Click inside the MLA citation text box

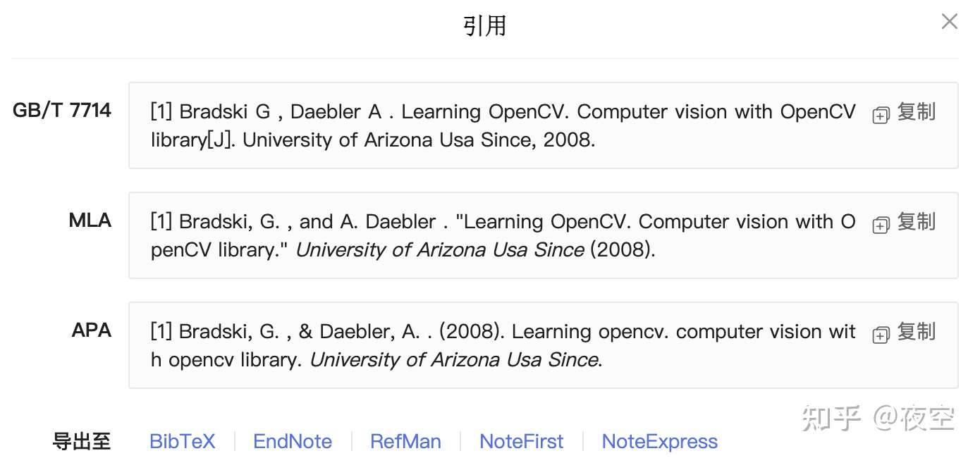point(494,235)
